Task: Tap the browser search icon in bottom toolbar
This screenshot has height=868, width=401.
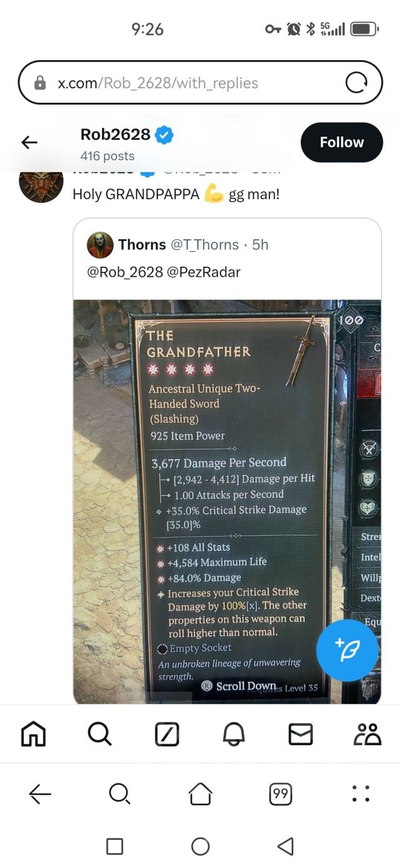Action: pos(119,793)
